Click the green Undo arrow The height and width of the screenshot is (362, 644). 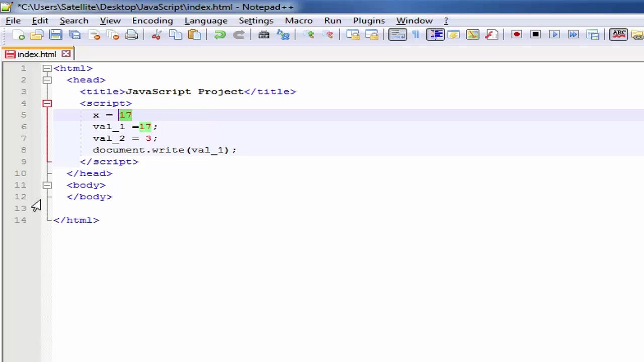point(220,35)
